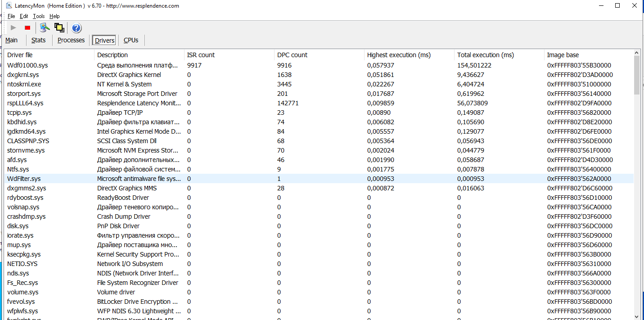
Task: Switch to the Main tab
Action: (12, 40)
